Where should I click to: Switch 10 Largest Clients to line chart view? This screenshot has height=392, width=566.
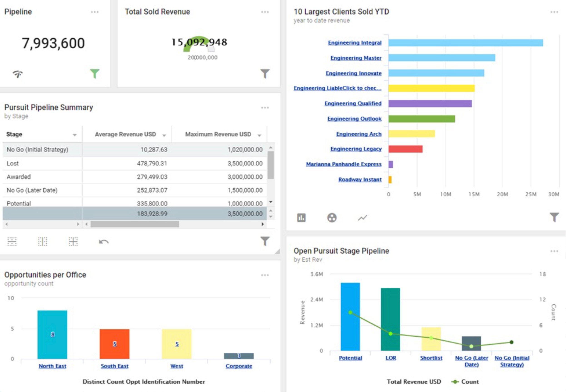coord(362,218)
